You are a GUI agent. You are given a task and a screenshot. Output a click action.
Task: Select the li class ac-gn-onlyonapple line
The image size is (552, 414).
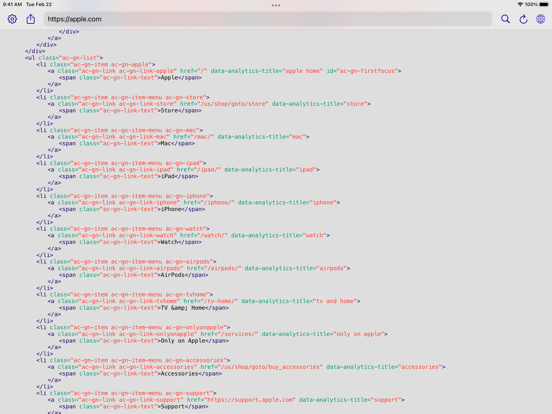pyautogui.click(x=133, y=327)
